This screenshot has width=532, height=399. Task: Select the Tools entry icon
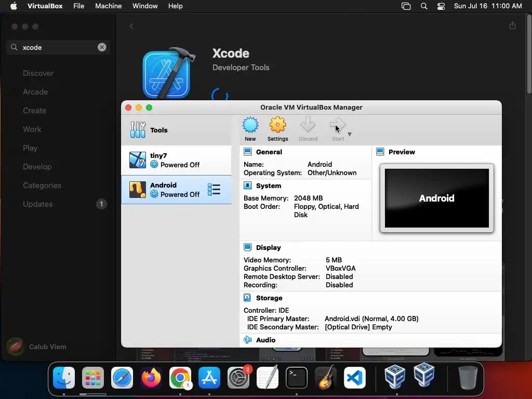pyautogui.click(x=138, y=130)
